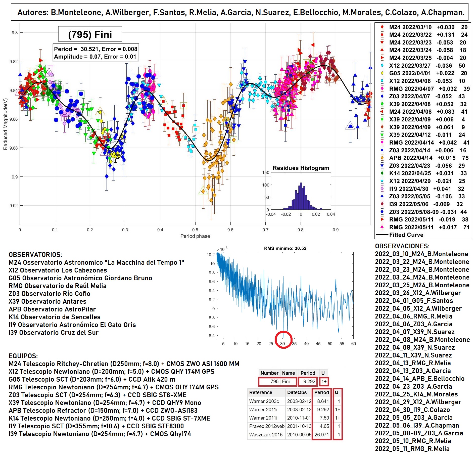Select "G05 Observatorio Astronómico Giordano Bruno" line
This screenshot has width=476, height=455.
tap(80, 278)
